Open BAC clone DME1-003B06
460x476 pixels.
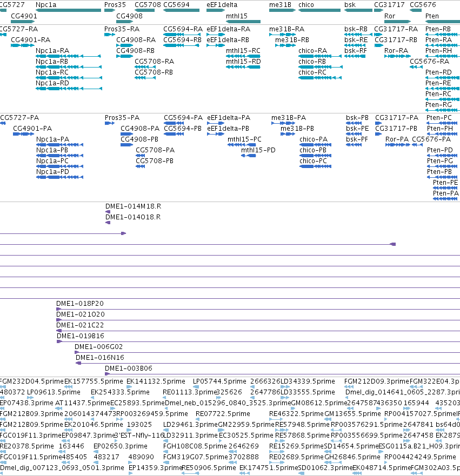129,368
